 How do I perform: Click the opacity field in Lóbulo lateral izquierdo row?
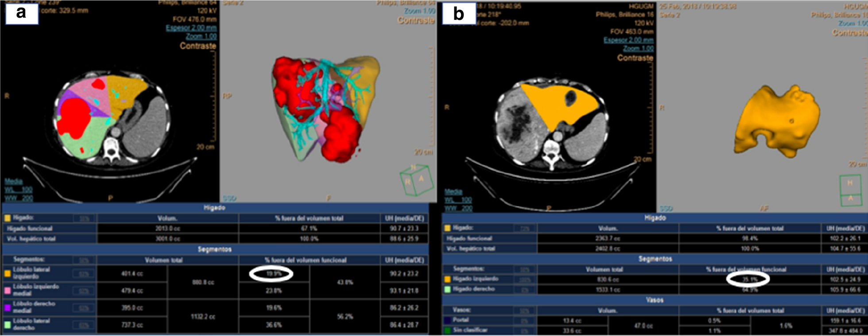[x=83, y=274]
